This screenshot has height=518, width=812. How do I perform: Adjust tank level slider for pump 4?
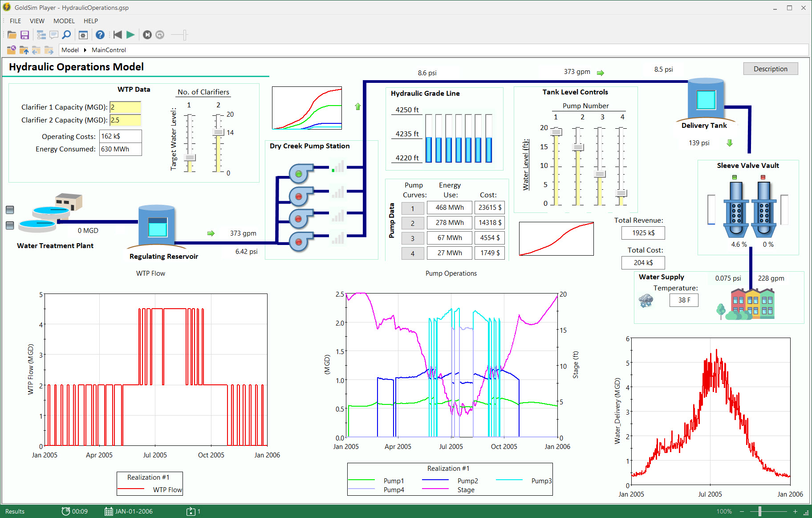621,193
